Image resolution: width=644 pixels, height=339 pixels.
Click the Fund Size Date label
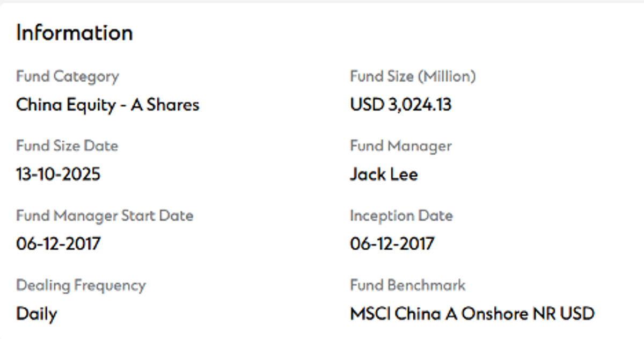tap(67, 146)
